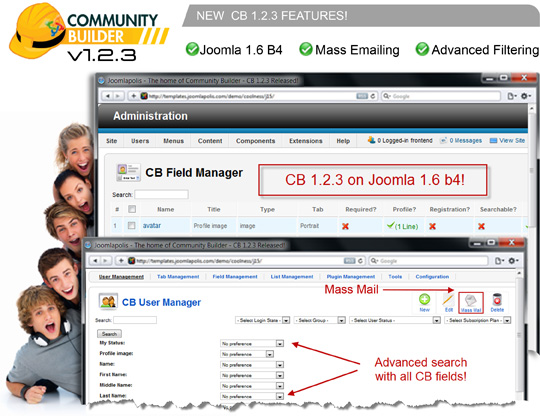Click the New user green plus icon

tap(424, 299)
